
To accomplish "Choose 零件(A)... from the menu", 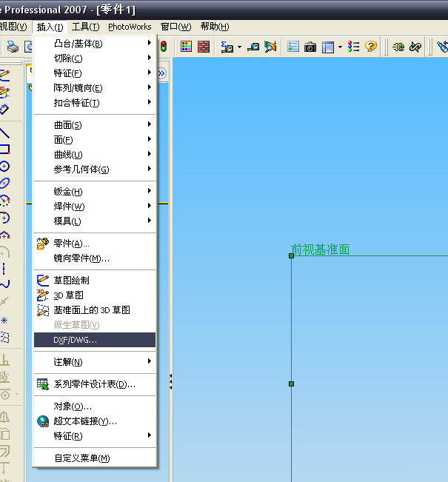I will (94, 243).
